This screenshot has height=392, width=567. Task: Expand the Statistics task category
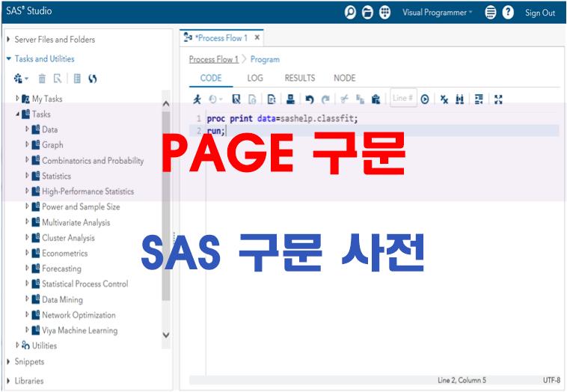point(27,175)
